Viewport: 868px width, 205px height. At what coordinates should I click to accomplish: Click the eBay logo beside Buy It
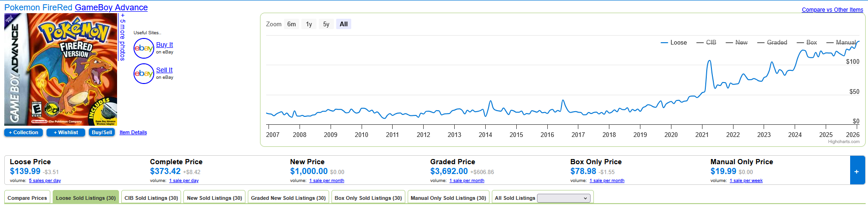click(x=143, y=48)
